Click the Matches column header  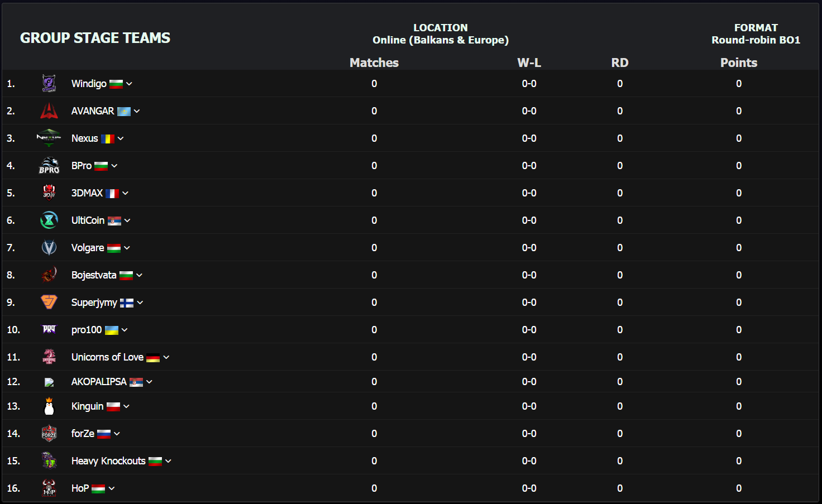pos(374,63)
